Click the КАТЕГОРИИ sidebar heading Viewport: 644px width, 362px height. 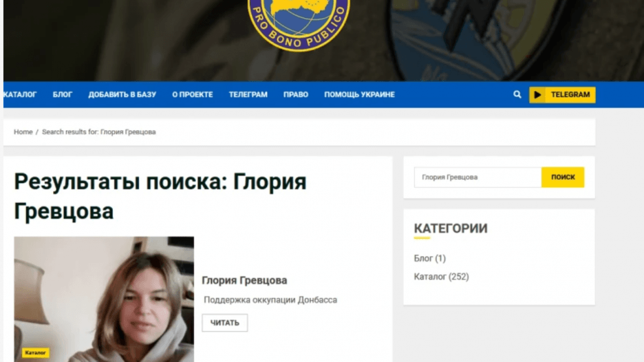[x=451, y=228]
